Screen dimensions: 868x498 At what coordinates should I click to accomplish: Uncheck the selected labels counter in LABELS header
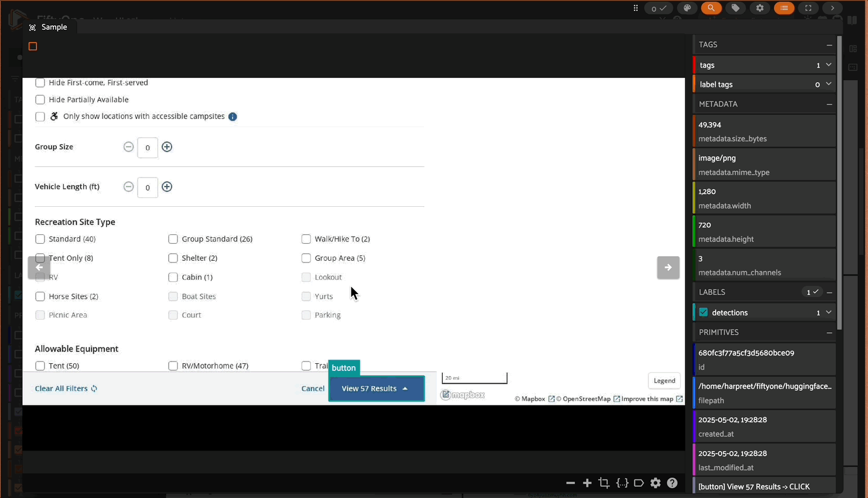point(812,292)
